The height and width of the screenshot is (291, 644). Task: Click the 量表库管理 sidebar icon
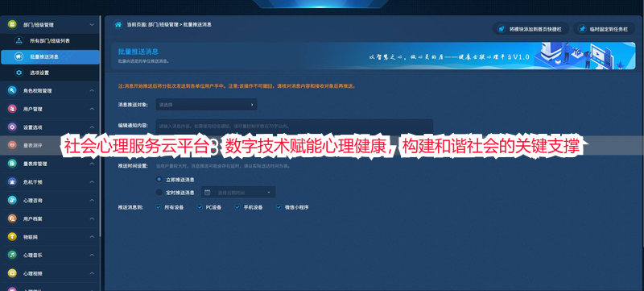[12, 164]
